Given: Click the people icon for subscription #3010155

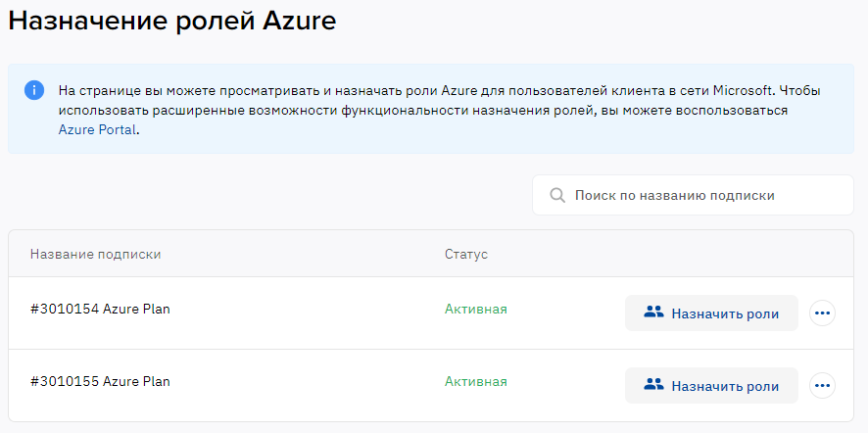Looking at the screenshot, I should [653, 385].
